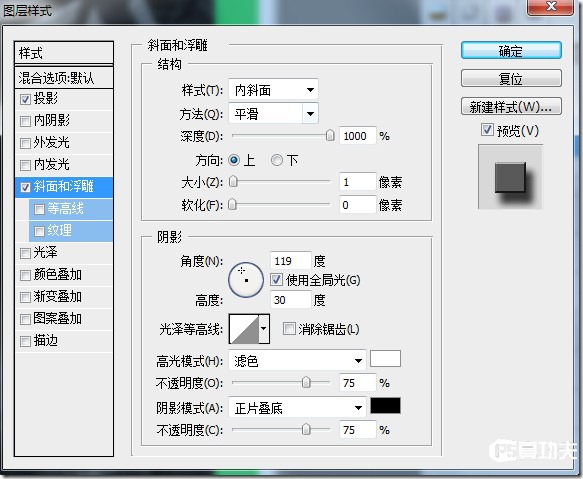This screenshot has width=583, height=479.
Task: Click the 深度(D) slider handle
Action: tap(330, 136)
